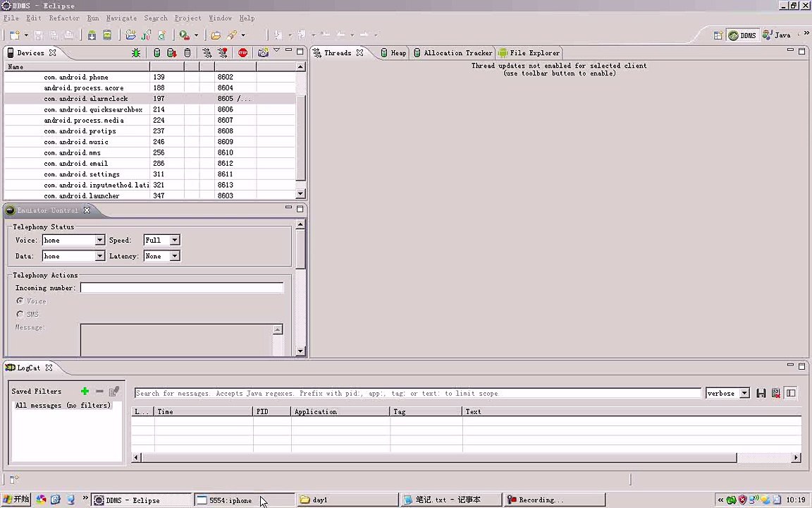
Task: Switch to DDMS perspective button
Action: click(x=742, y=35)
